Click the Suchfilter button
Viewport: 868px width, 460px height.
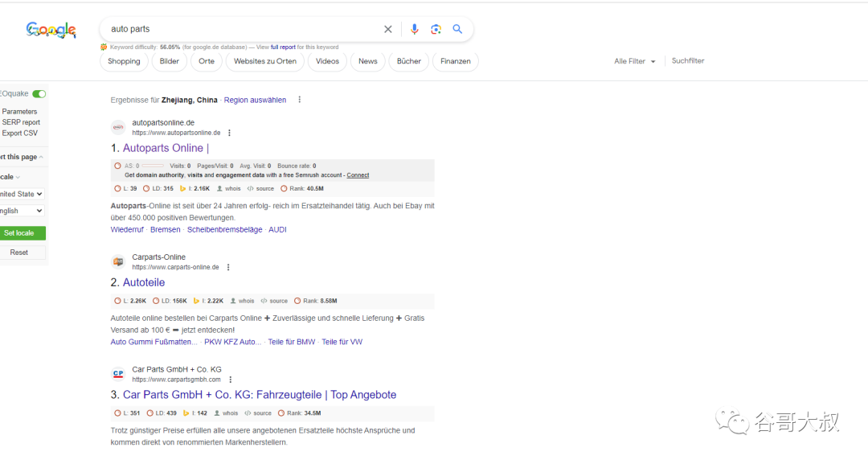(x=688, y=61)
